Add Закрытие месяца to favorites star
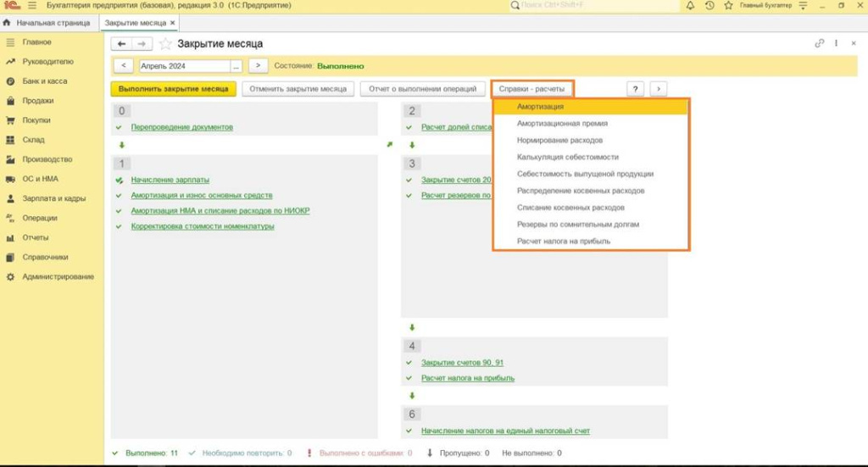868x467 pixels. [166, 43]
